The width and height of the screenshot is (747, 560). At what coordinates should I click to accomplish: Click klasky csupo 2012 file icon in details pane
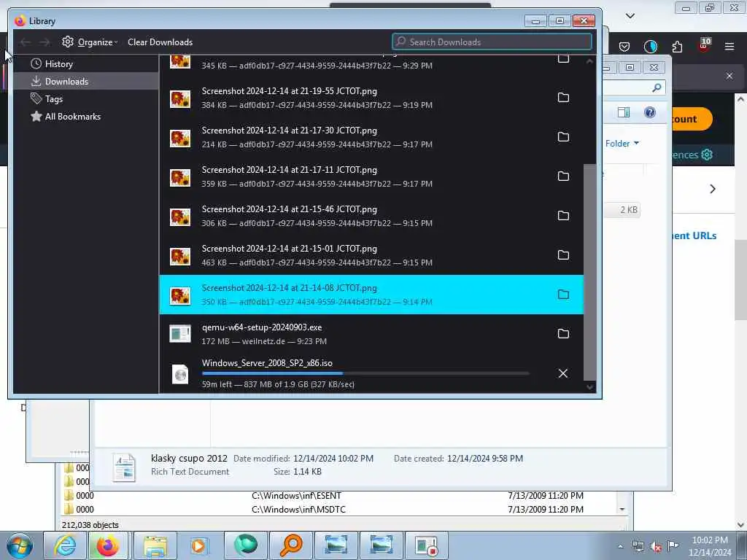click(125, 468)
